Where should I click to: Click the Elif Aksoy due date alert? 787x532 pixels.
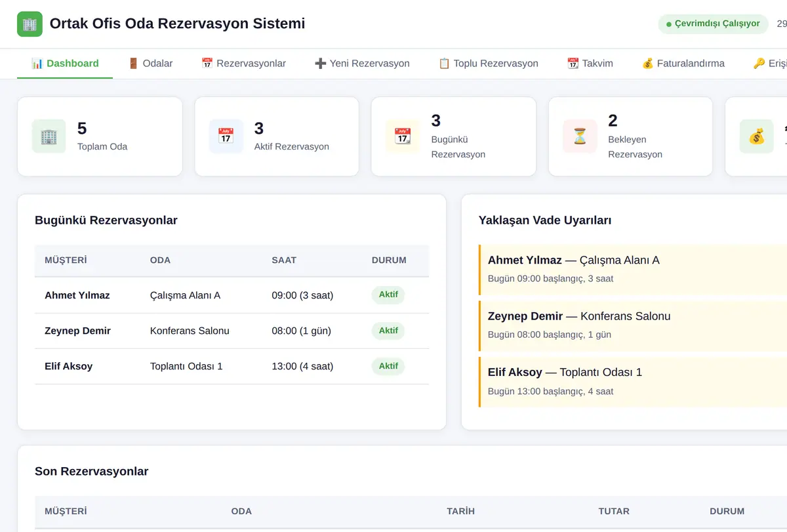633,381
